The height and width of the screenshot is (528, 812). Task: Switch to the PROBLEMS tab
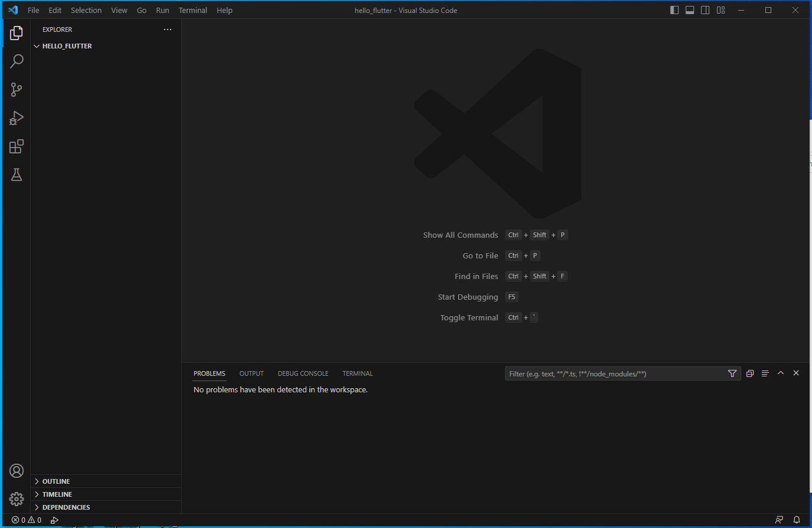tap(209, 373)
